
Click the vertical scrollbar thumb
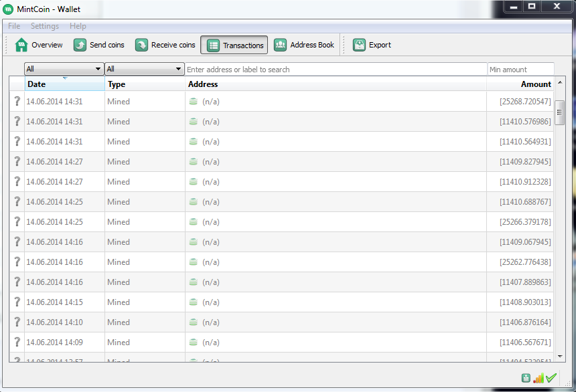[x=559, y=112]
